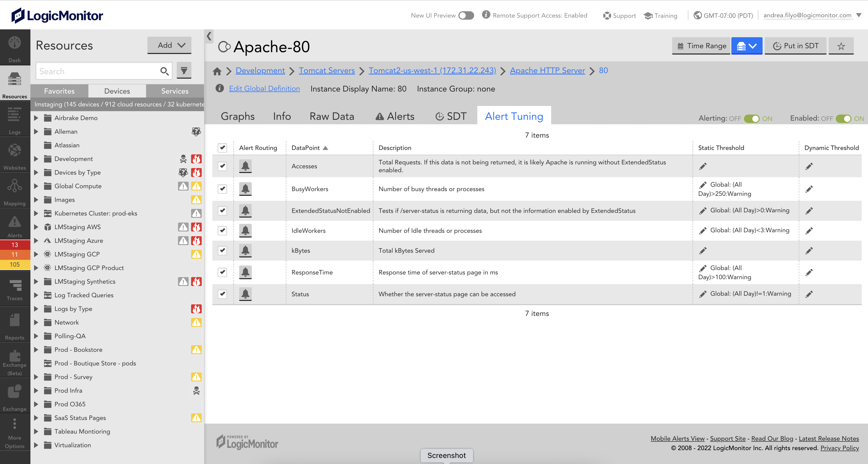Uncheck the BusyWorkers row checkbox

point(222,189)
